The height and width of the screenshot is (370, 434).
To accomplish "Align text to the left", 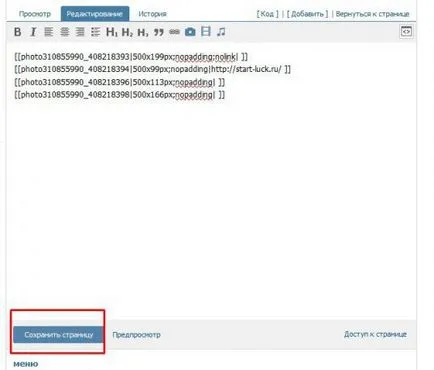I will point(49,32).
